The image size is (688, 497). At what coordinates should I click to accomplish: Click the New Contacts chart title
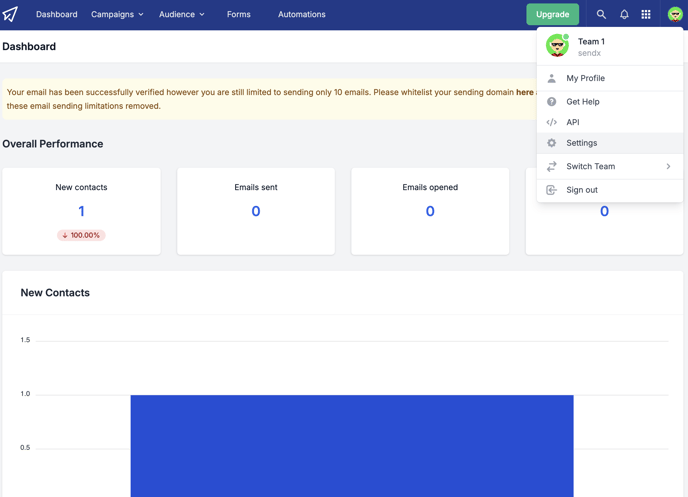point(55,293)
